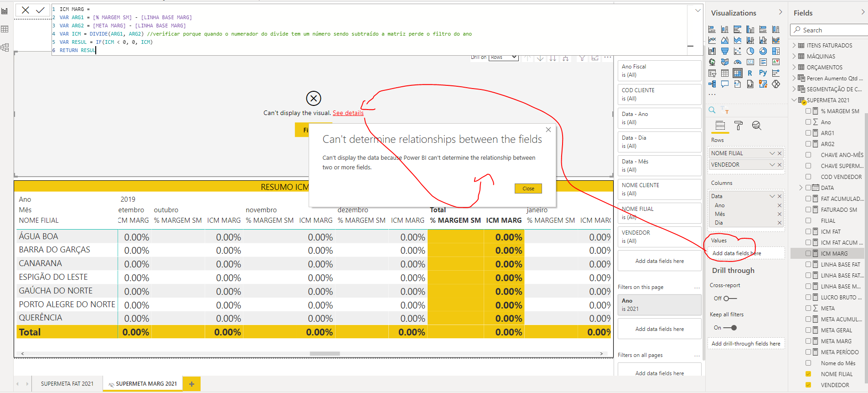The image size is (868, 393).
Task: Collapse the SUPERMETA 2021 table
Action: tap(794, 100)
